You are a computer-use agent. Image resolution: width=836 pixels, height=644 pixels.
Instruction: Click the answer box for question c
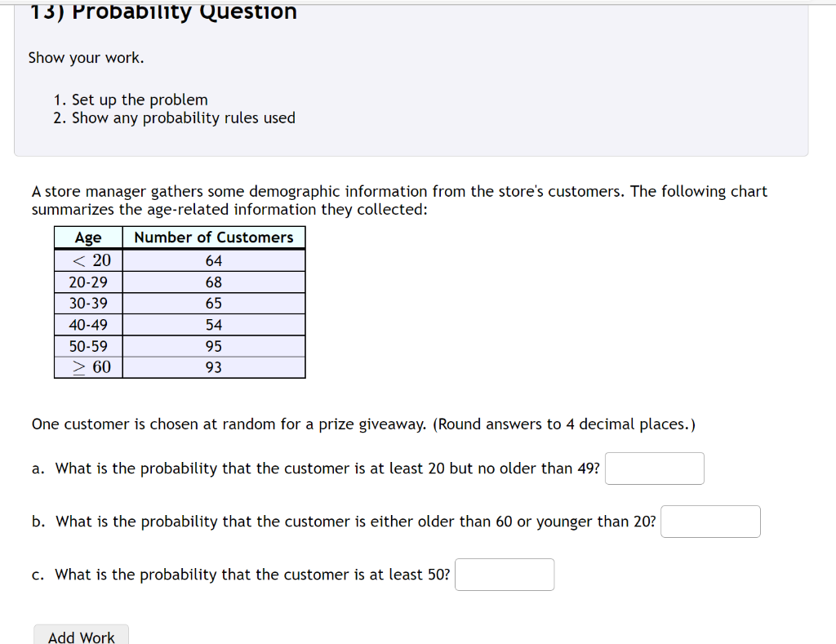(x=504, y=575)
